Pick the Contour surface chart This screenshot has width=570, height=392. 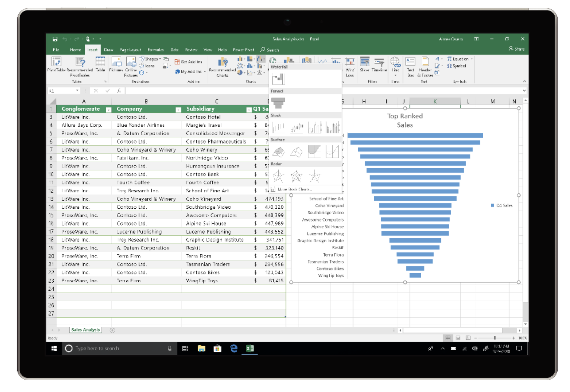[x=315, y=152]
